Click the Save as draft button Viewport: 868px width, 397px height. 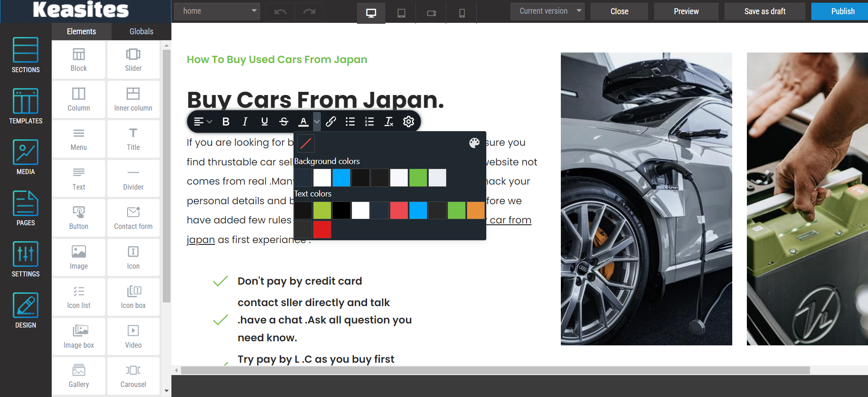tap(765, 11)
